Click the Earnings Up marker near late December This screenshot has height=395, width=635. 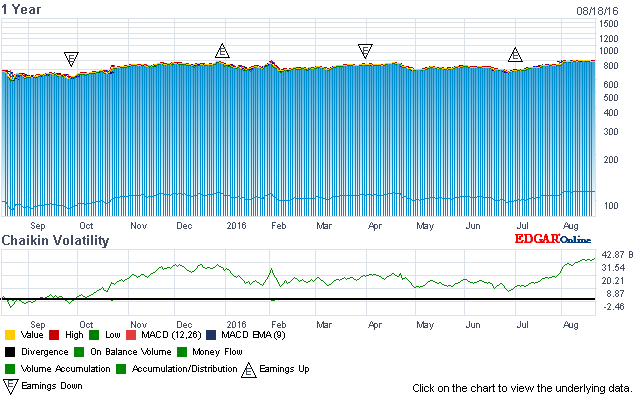click(x=222, y=51)
